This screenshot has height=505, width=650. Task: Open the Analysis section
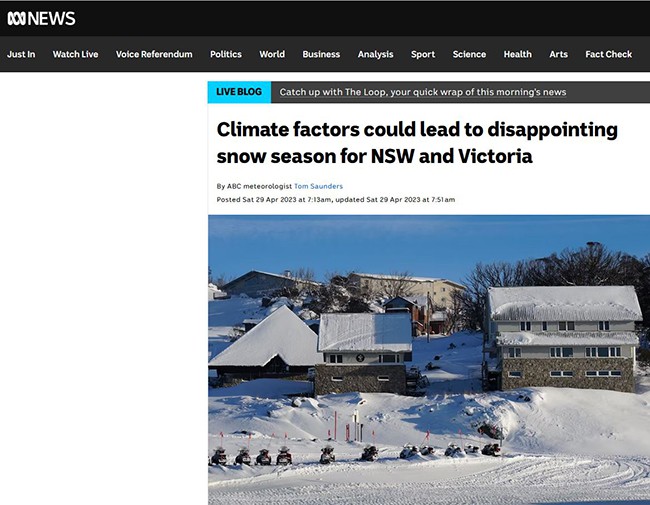[x=375, y=54]
